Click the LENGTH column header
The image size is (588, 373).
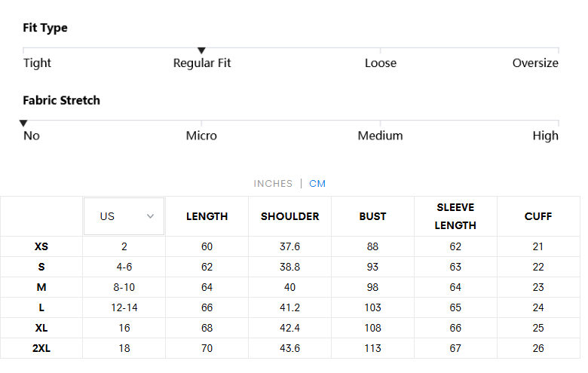click(x=207, y=216)
